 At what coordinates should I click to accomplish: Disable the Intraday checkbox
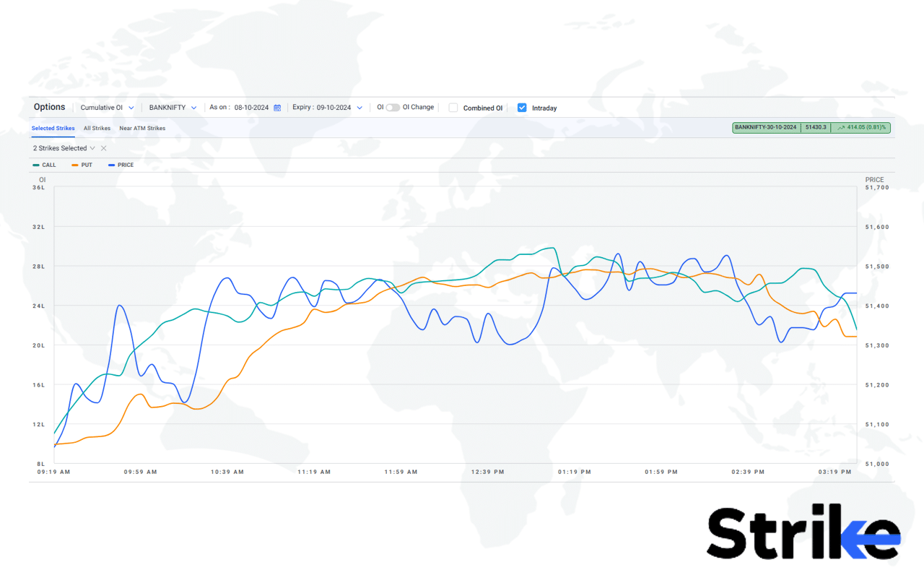tap(521, 107)
